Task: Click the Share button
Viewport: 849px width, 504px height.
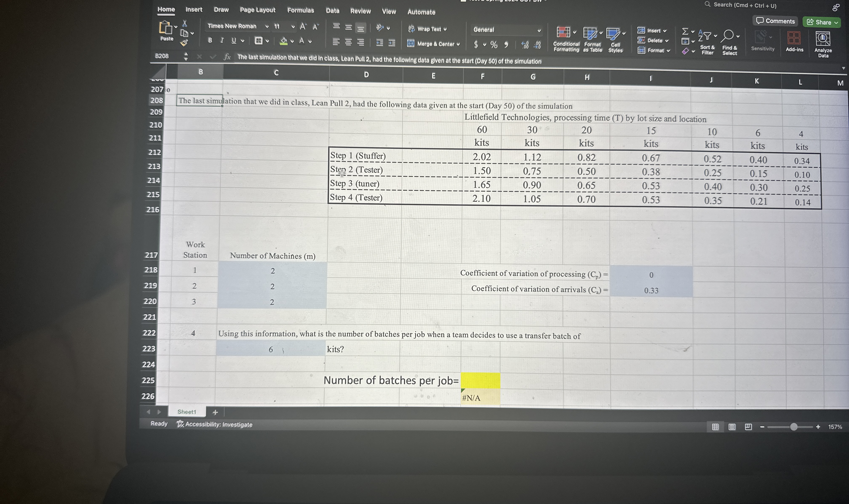Action: pos(820,23)
